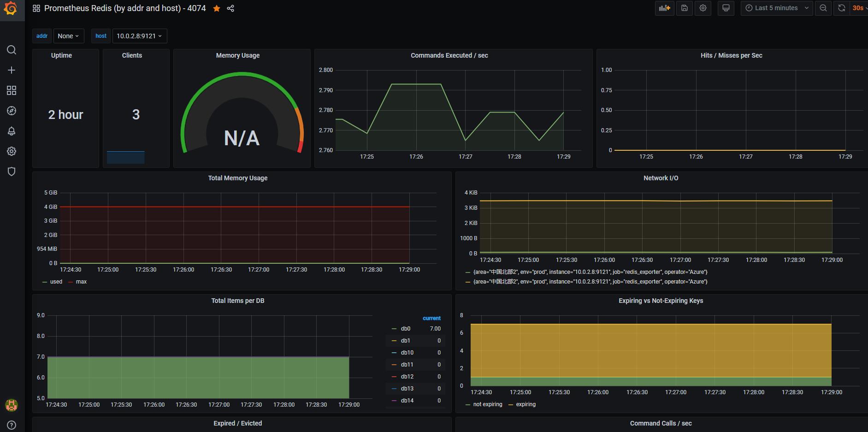Click the Add panel toolbar icon
Screen dimensions: 868x432
click(664, 8)
